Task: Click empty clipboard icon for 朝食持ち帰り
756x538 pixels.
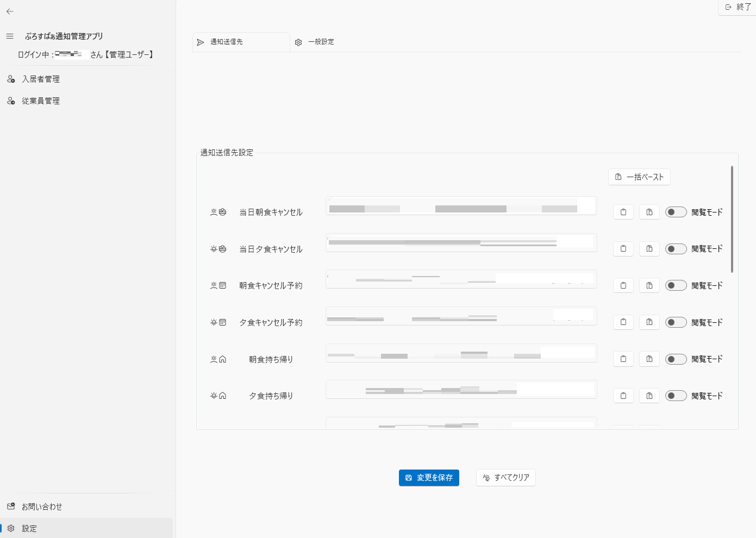Action: pos(623,359)
